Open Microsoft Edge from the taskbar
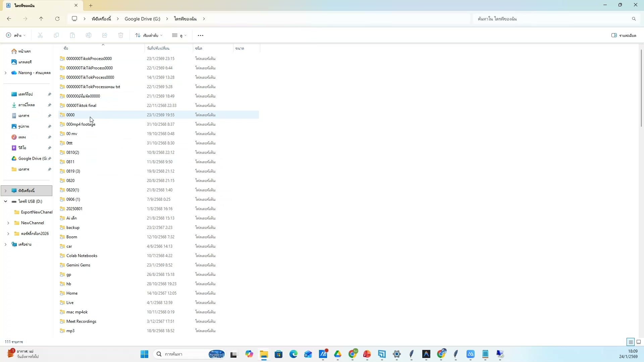 tap(293, 354)
